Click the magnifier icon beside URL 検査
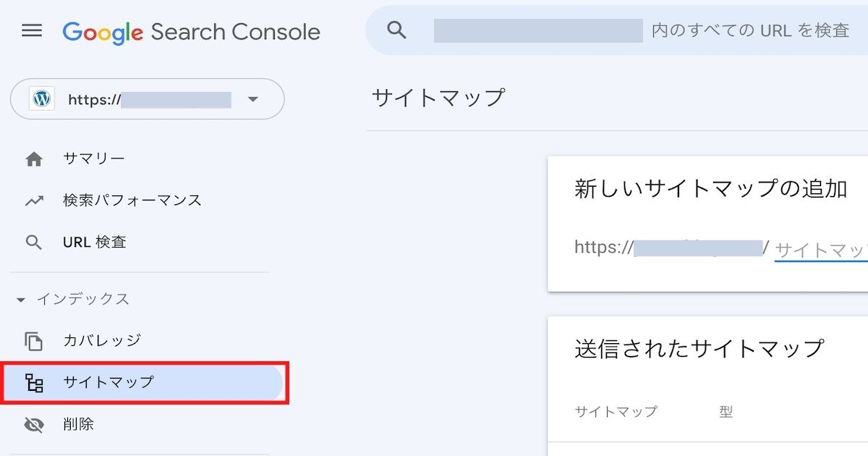Image resolution: width=868 pixels, height=456 pixels. coord(34,242)
